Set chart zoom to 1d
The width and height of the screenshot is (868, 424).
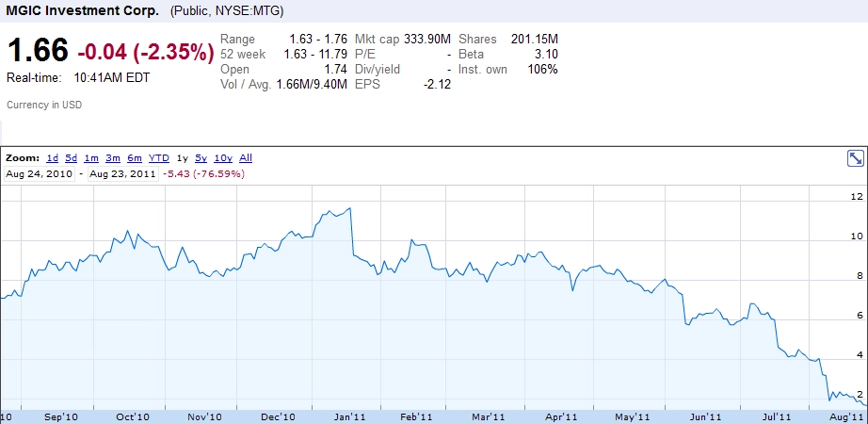click(52, 158)
